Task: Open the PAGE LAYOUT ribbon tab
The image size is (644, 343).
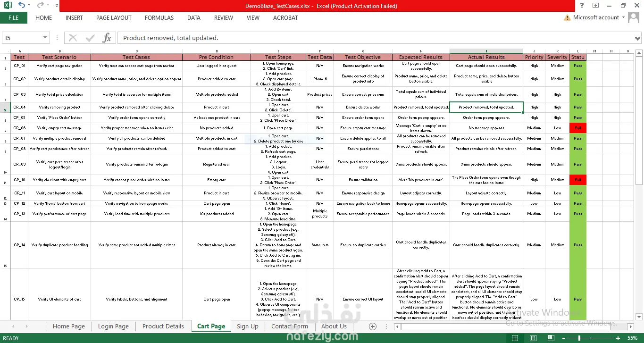Action: pos(114,18)
